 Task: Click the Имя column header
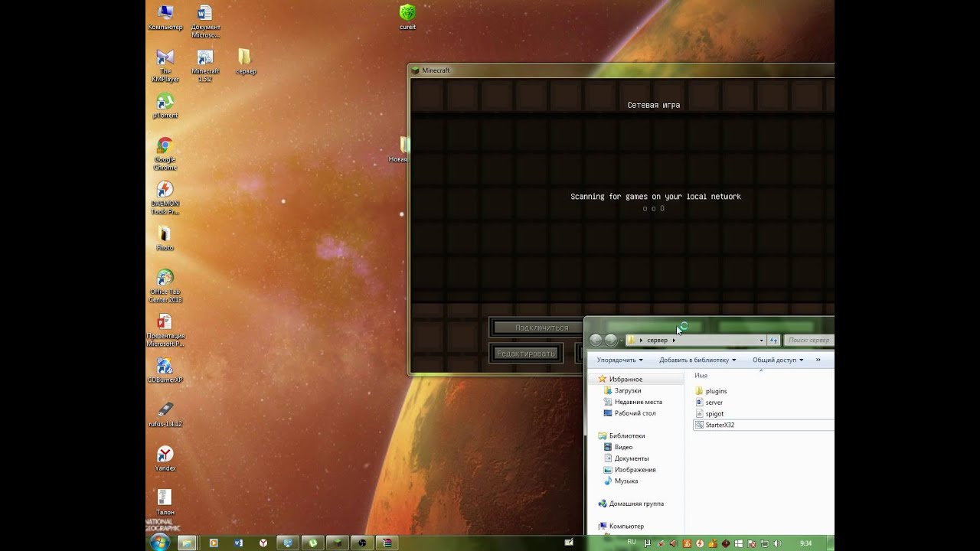[x=701, y=376]
